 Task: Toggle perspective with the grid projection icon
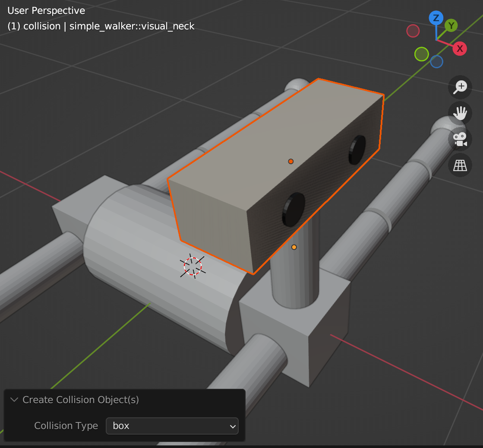coord(460,165)
